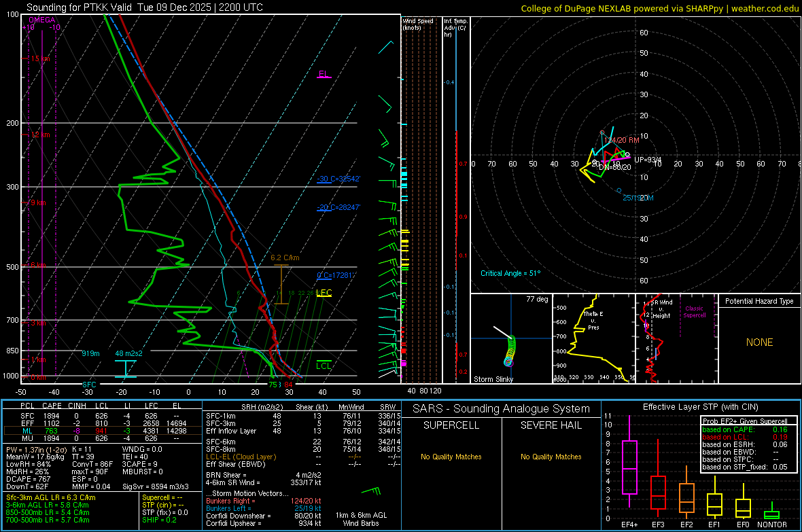Click the UP=93/4 hodograph label

648,160
